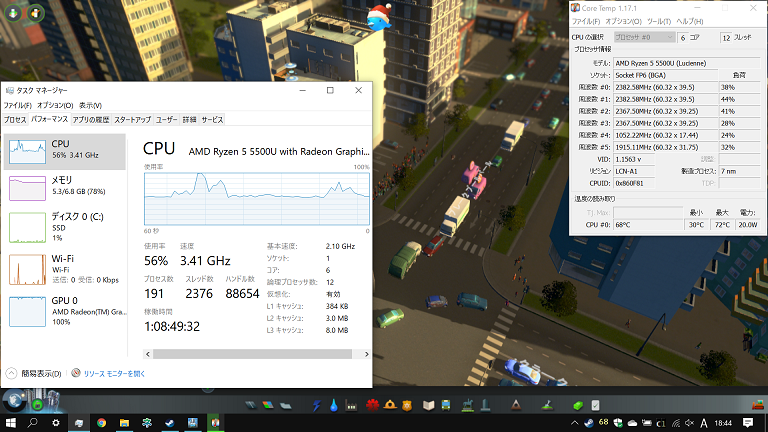Open the Police badge menu
768x432 pixels.
[x=407, y=405]
